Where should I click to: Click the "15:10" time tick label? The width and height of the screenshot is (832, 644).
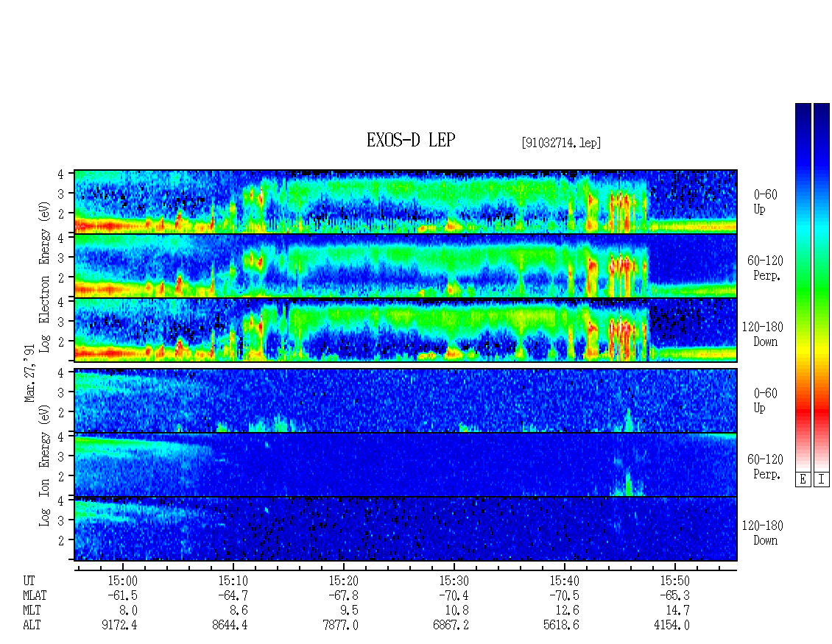click(x=233, y=581)
